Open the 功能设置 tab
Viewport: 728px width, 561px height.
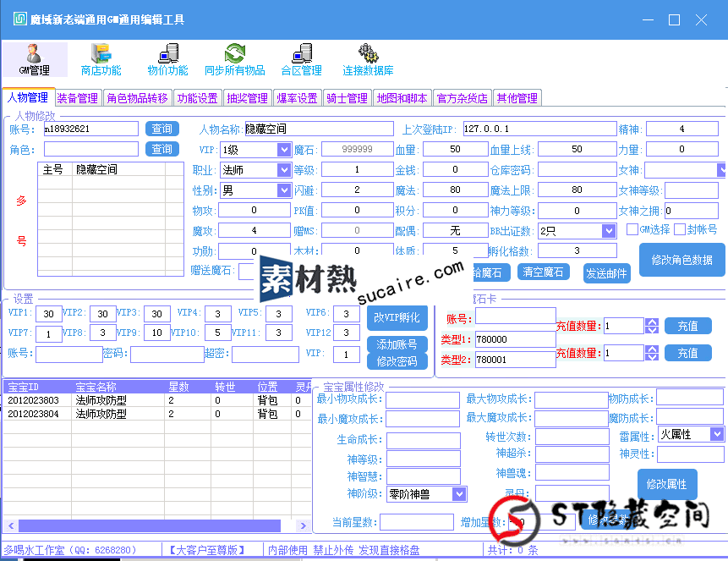pyautogui.click(x=197, y=98)
